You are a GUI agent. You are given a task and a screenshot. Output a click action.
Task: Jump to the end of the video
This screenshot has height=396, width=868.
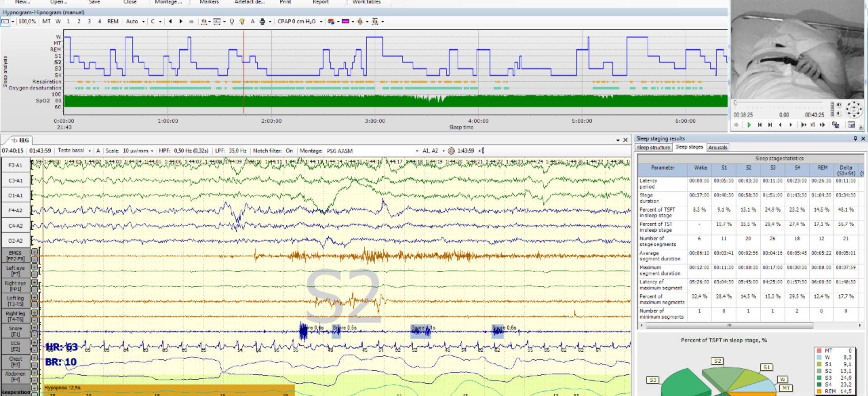tap(770, 125)
